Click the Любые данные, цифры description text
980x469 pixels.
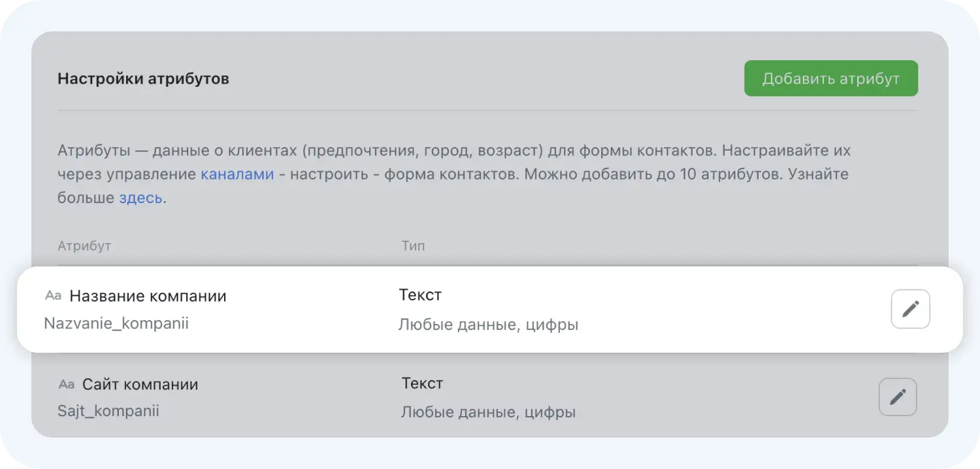click(x=489, y=324)
